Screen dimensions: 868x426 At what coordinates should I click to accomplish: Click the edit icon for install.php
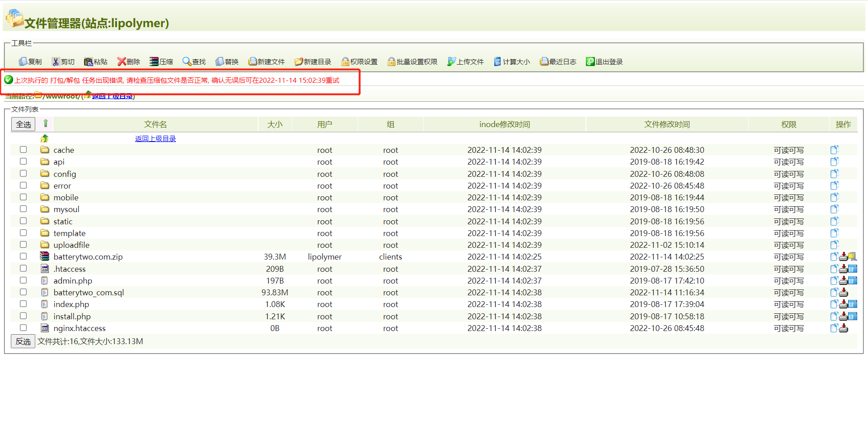point(853,316)
